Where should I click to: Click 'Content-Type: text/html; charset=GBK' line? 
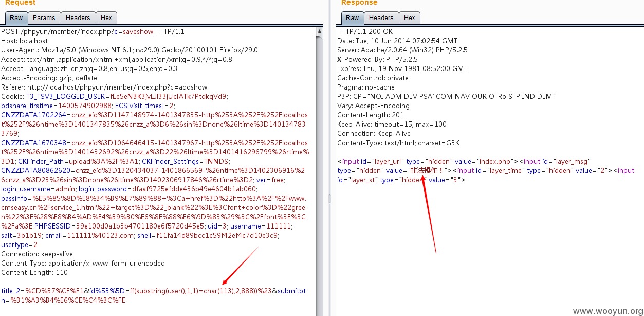[398, 143]
